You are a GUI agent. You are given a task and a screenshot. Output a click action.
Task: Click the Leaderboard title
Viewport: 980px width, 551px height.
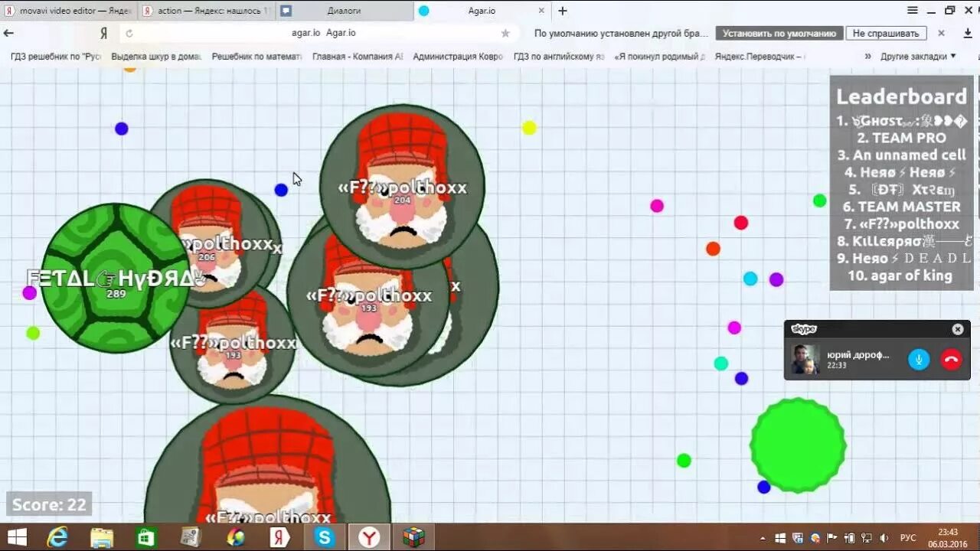coord(901,96)
